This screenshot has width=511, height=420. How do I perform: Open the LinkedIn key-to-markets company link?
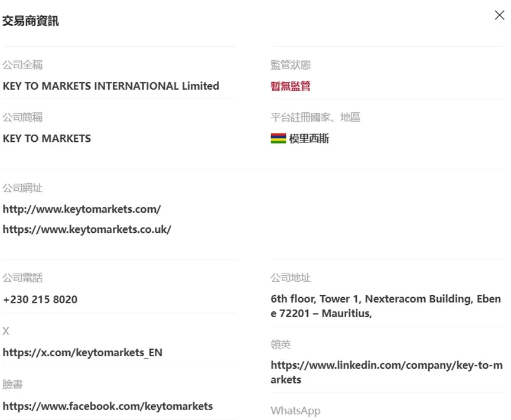[386, 372]
